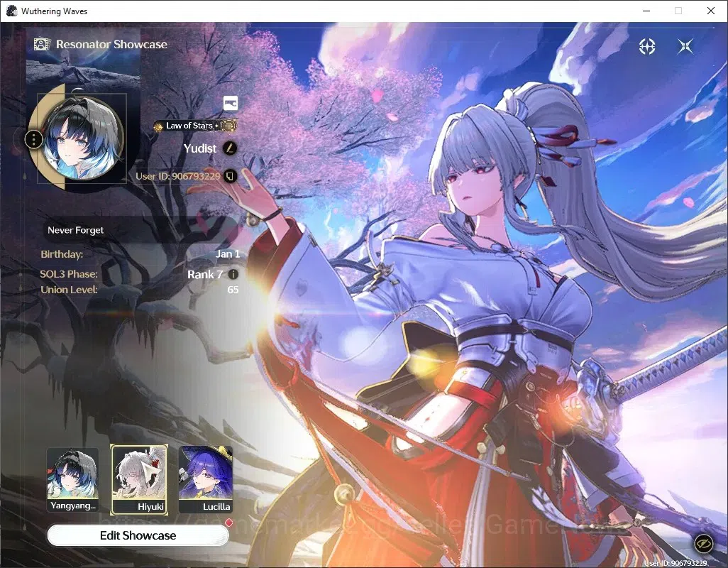Select the Law of Stars title badge

195,126
